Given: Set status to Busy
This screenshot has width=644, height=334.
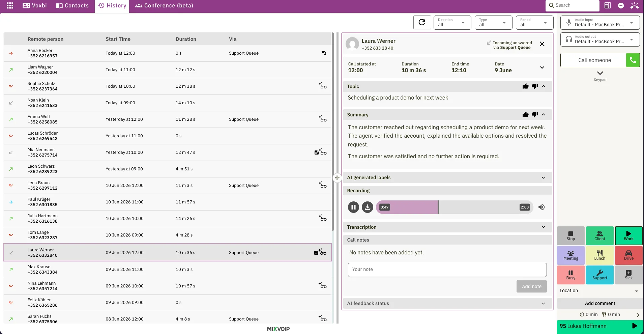Looking at the screenshot, I should point(570,275).
